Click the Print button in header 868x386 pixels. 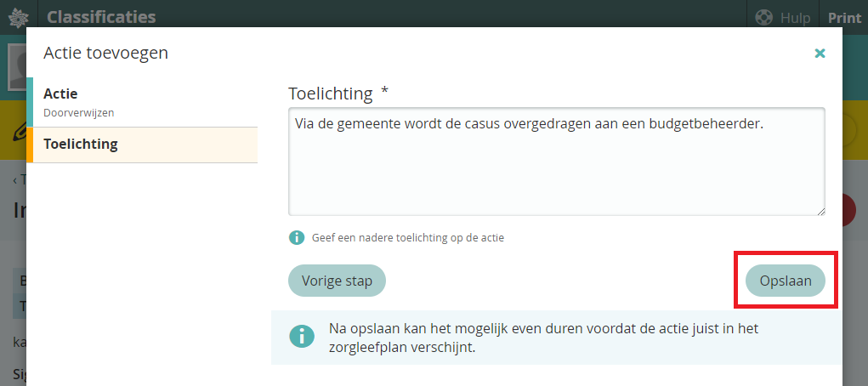[x=844, y=18]
